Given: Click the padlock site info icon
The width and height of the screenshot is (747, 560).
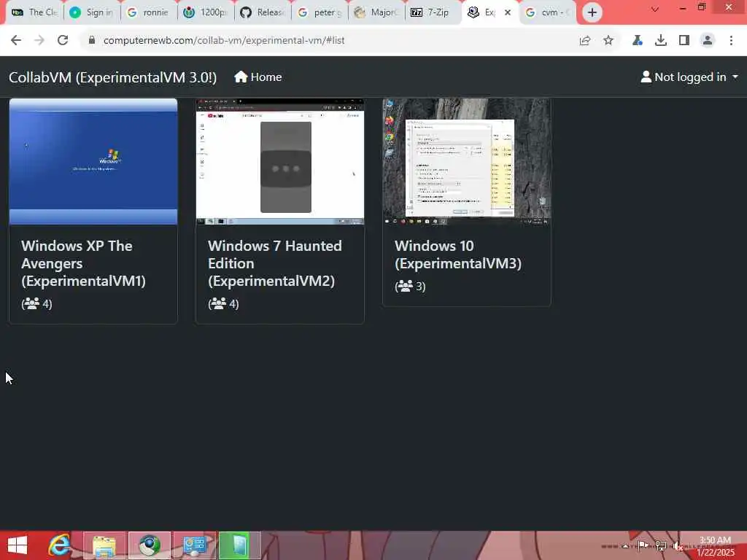Looking at the screenshot, I should [x=92, y=41].
